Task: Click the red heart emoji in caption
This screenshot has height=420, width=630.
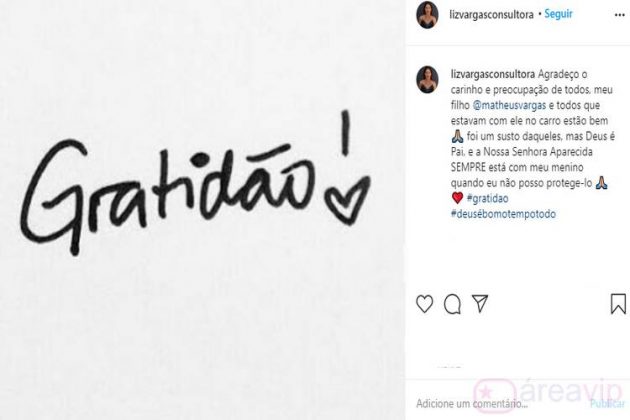Action: point(457,198)
